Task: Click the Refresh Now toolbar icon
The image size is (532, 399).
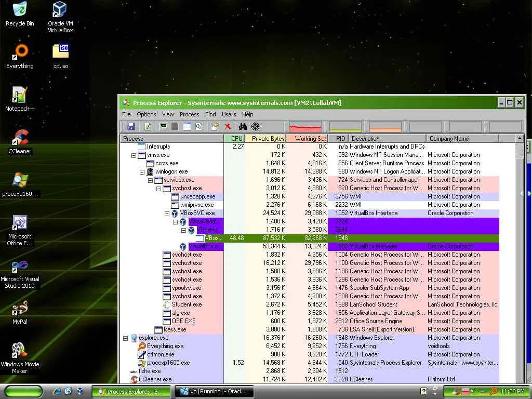Action: [x=148, y=127]
